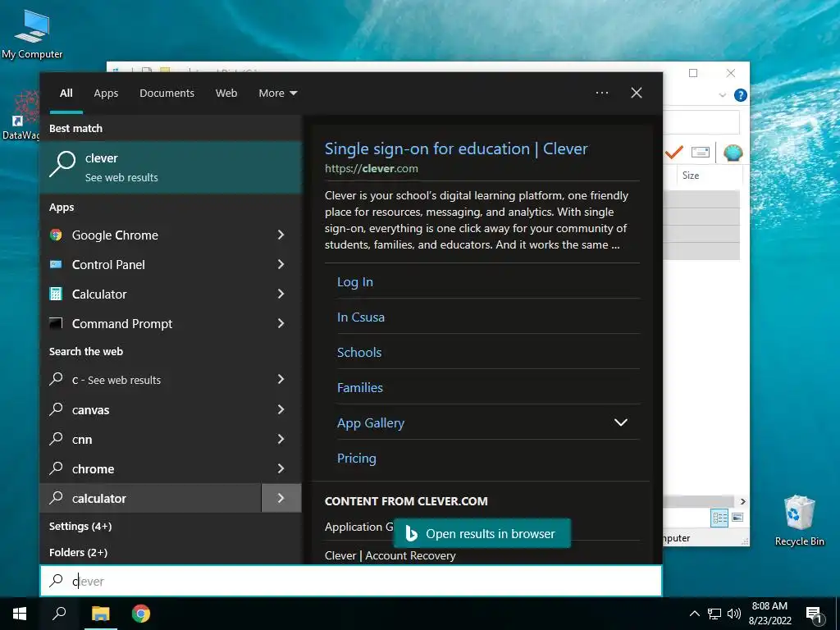
Task: Switch to details view in background window
Action: [x=719, y=518]
